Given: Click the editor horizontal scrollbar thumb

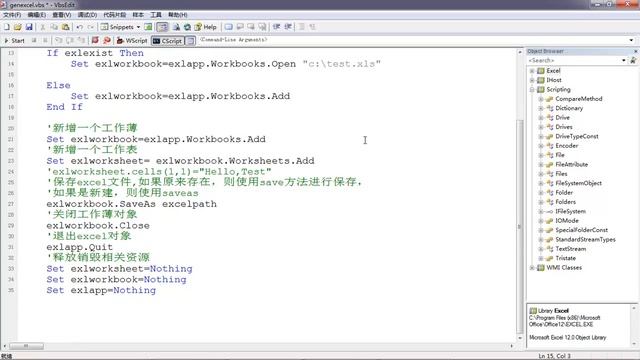Looking at the screenshot, I should 26,346.
